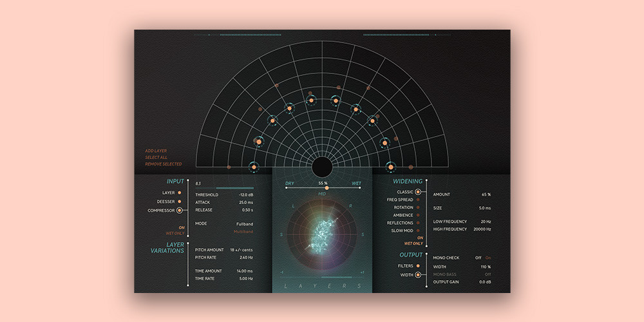Choose the Freq Spread widening mode
The image size is (644, 322).
coord(418,200)
